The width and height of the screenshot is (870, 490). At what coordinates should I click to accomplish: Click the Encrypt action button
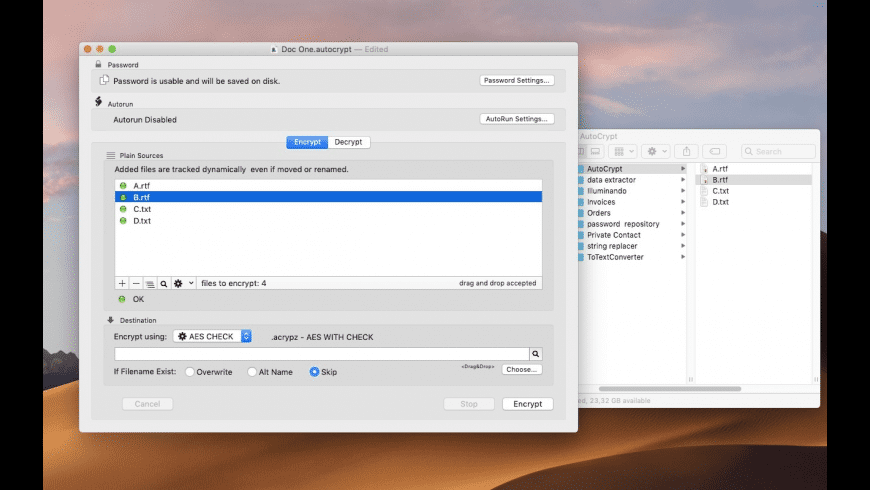click(x=528, y=404)
